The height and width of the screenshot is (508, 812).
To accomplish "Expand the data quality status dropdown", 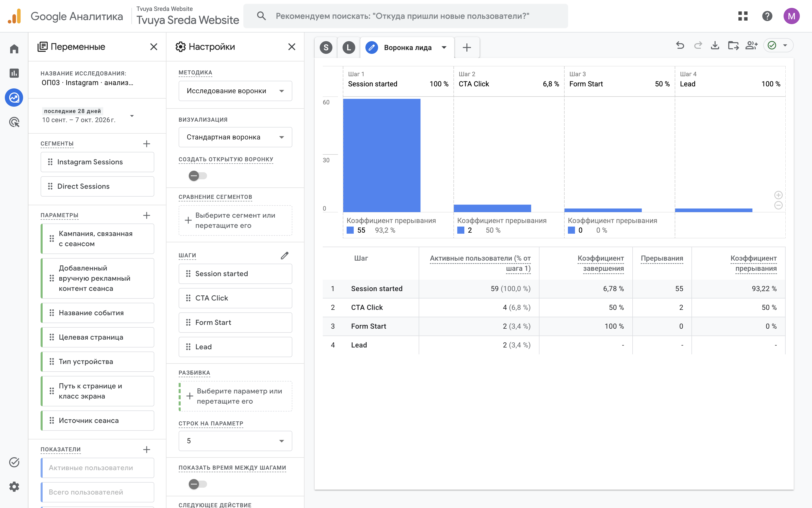I will pyautogui.click(x=785, y=45).
